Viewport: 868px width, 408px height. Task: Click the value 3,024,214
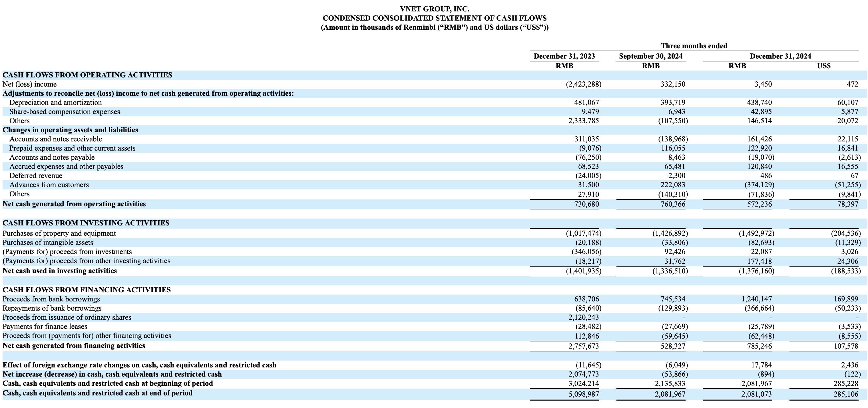point(584,384)
